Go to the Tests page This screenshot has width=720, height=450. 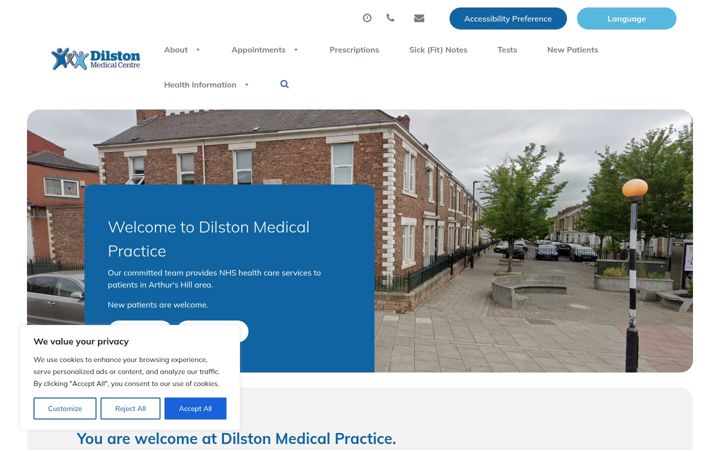coord(507,50)
